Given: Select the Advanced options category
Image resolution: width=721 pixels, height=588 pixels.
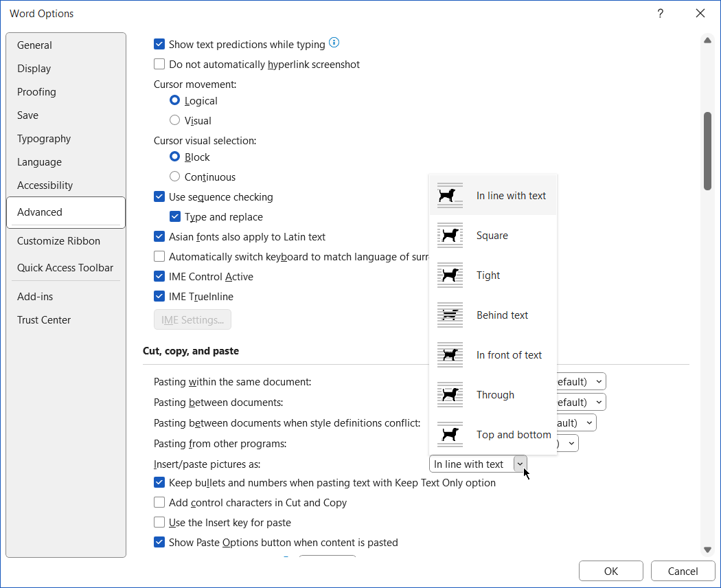Looking at the screenshot, I should [x=66, y=212].
